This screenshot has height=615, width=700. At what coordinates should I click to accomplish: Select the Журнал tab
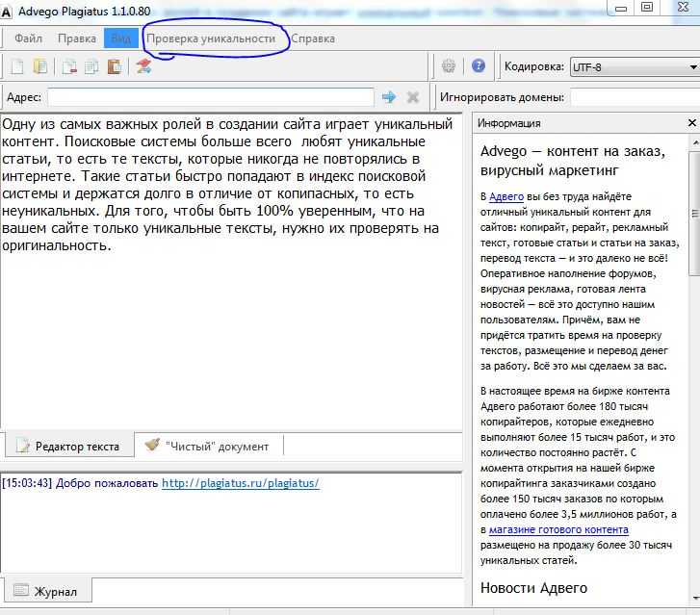48,591
